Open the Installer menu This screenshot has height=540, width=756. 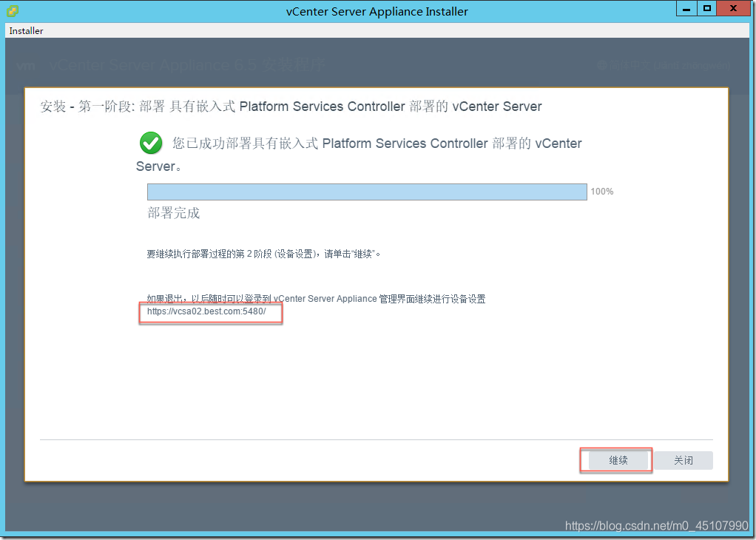26,31
